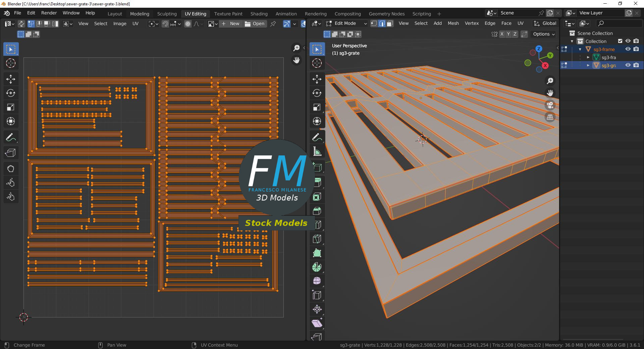Image resolution: width=644 pixels, height=349 pixels.
Task: Toggle X axis mirror in 3D viewport
Action: (x=502, y=34)
